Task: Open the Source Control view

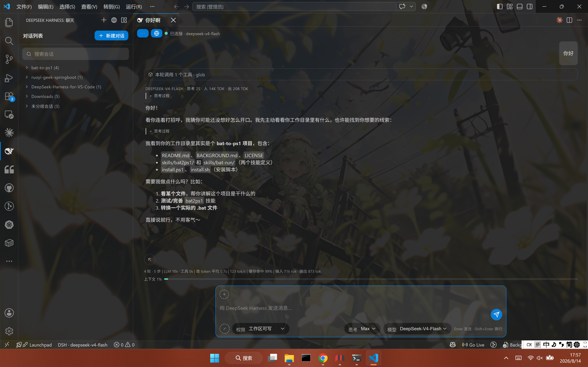Action: pos(9,59)
